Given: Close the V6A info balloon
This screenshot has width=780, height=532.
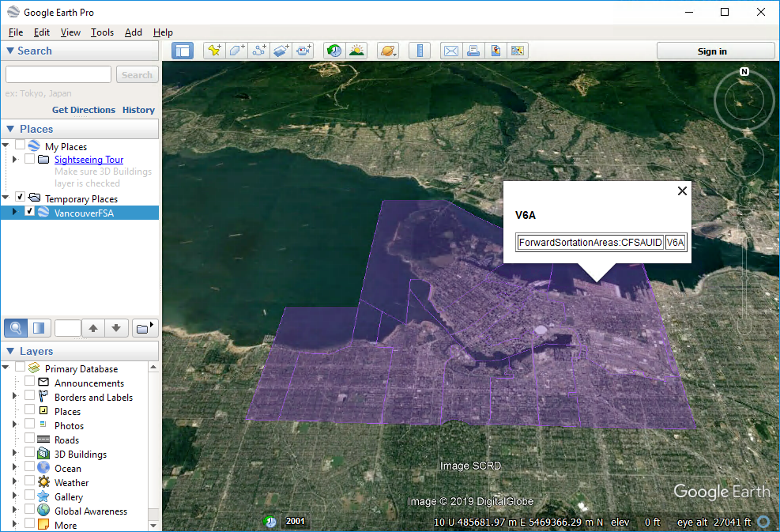Looking at the screenshot, I should 682,191.
